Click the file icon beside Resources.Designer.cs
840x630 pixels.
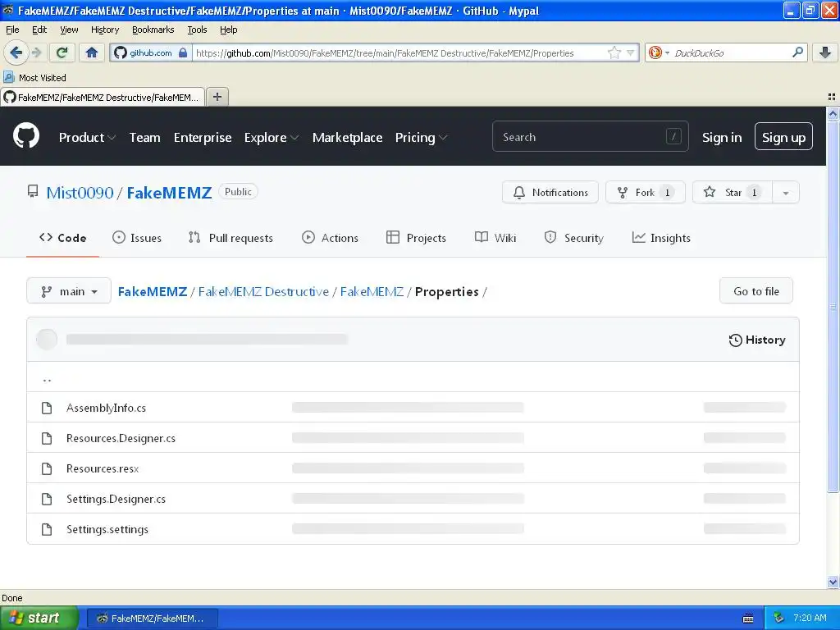(x=47, y=438)
